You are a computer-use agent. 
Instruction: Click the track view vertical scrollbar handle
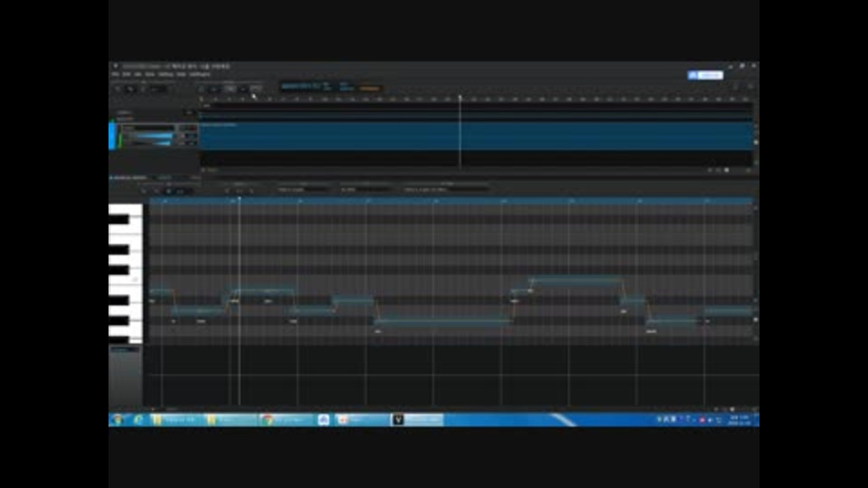756,142
